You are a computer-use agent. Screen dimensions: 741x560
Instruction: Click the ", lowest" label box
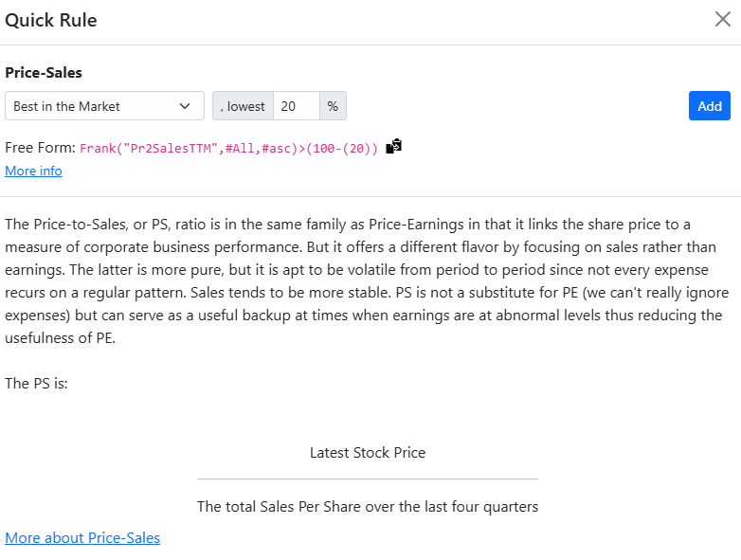pyautogui.click(x=243, y=106)
